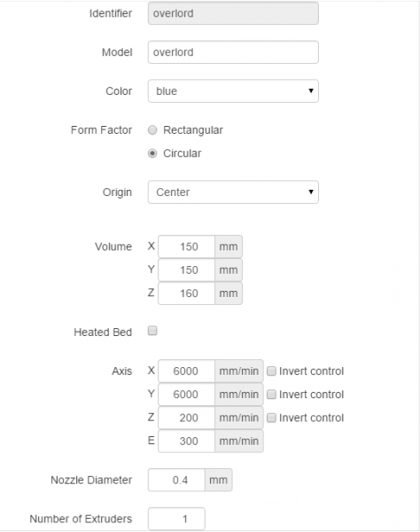Focus the Volume Y field
This screenshot has height=532, width=420.
186,270
